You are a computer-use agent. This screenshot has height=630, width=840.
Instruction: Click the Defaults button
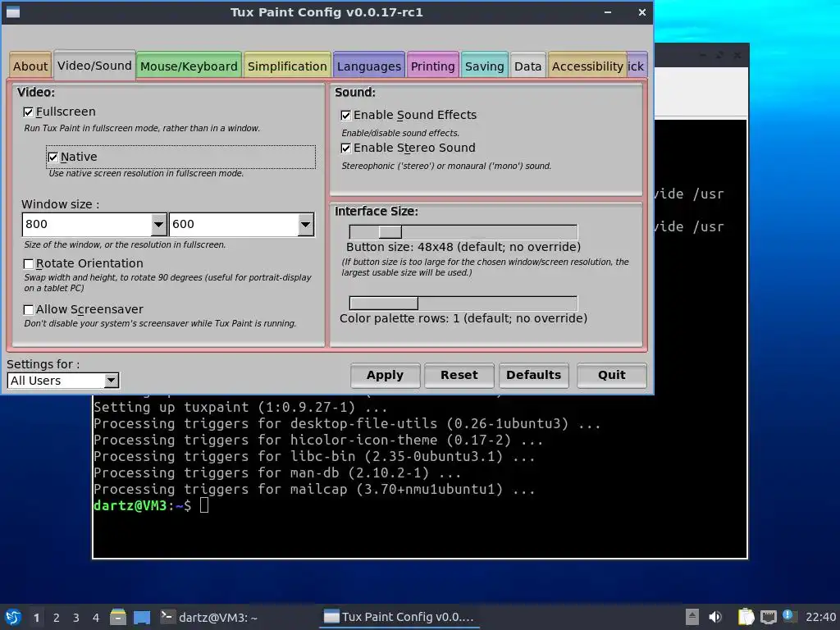pos(533,375)
